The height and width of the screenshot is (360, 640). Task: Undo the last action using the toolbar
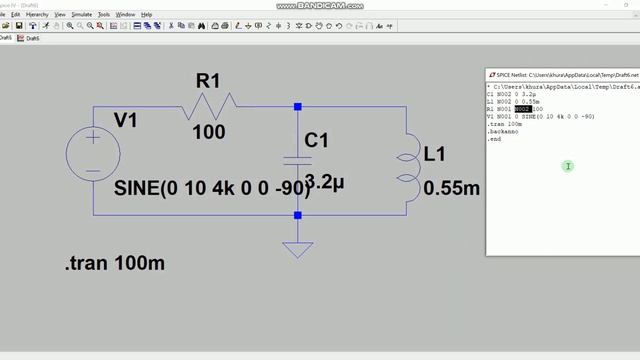[339, 26]
